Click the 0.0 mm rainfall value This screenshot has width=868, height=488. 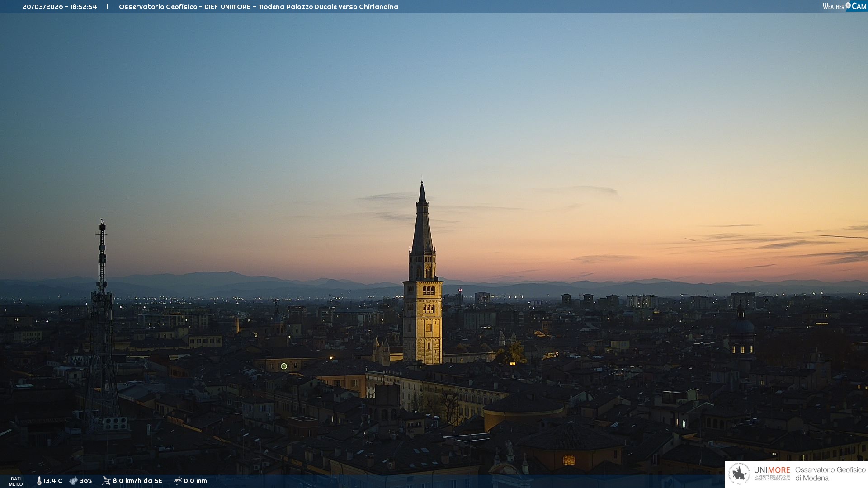[195, 481]
